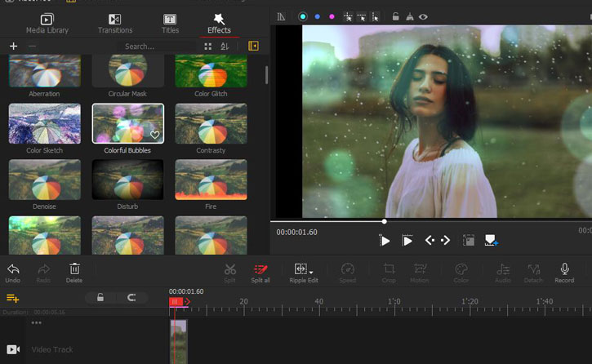The height and width of the screenshot is (364, 592).
Task: Click the add marker download icon
Action: (492, 240)
